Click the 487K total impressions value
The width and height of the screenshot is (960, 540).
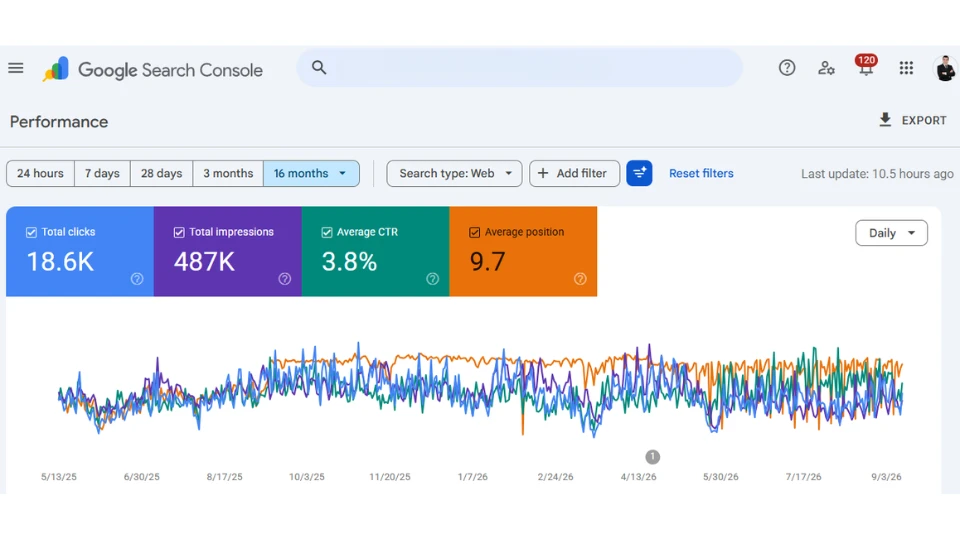click(204, 262)
